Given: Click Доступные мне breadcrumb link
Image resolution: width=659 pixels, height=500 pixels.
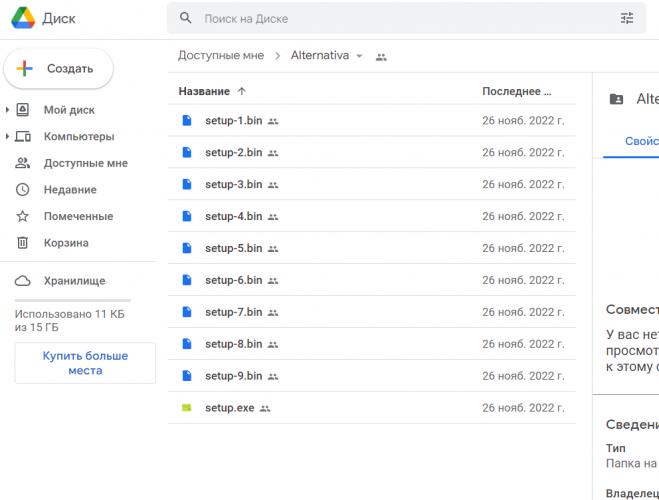Looking at the screenshot, I should click(x=221, y=56).
